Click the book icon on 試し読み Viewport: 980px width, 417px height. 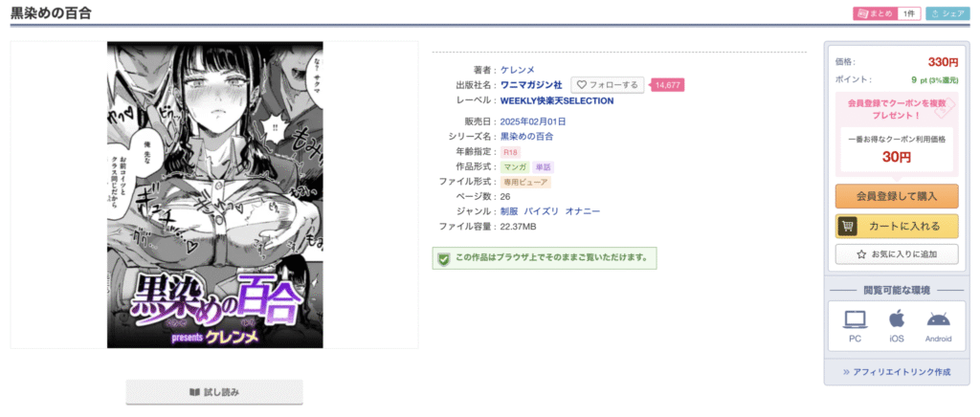click(194, 393)
